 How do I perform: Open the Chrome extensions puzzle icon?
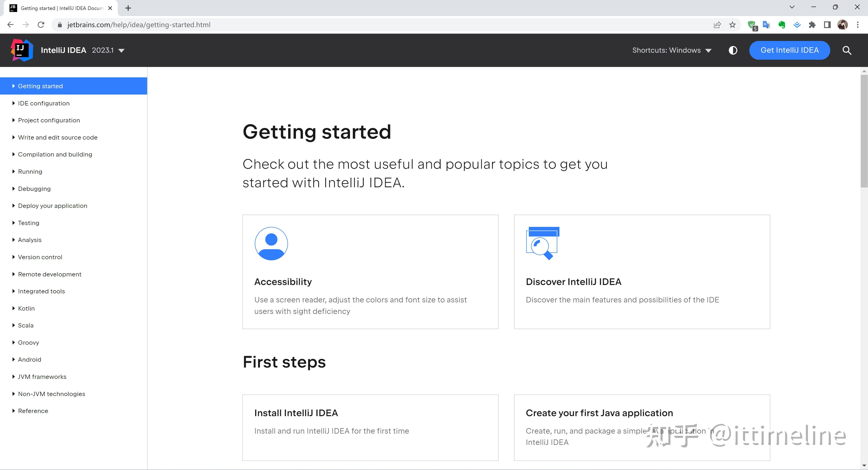pyautogui.click(x=812, y=25)
